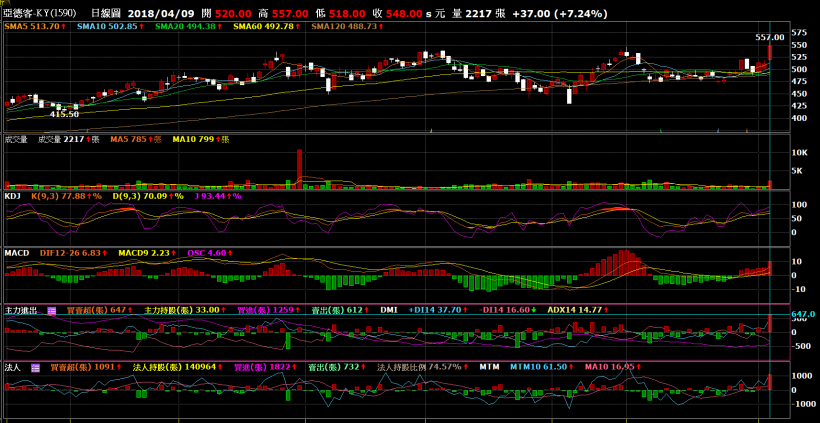Screen dimensions: 820x423
Task: Click the 主力進出 panel title
Action: point(21,311)
